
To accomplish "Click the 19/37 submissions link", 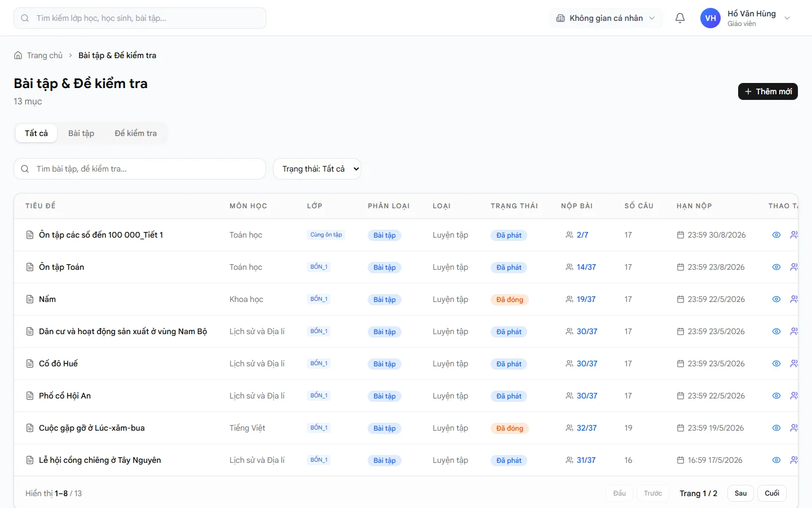I will (586, 299).
